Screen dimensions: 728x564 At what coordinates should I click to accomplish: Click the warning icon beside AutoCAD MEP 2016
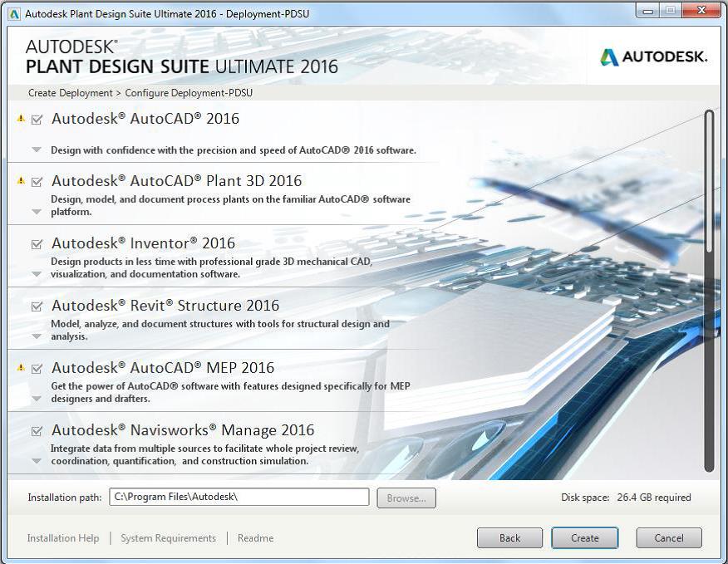[21, 368]
